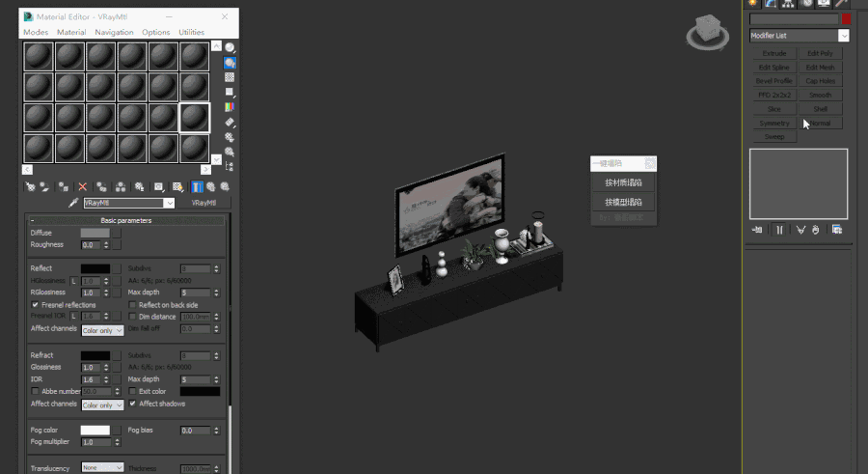Click the Go to Parent icon
Viewport: 868px width, 474px height.
point(211,187)
